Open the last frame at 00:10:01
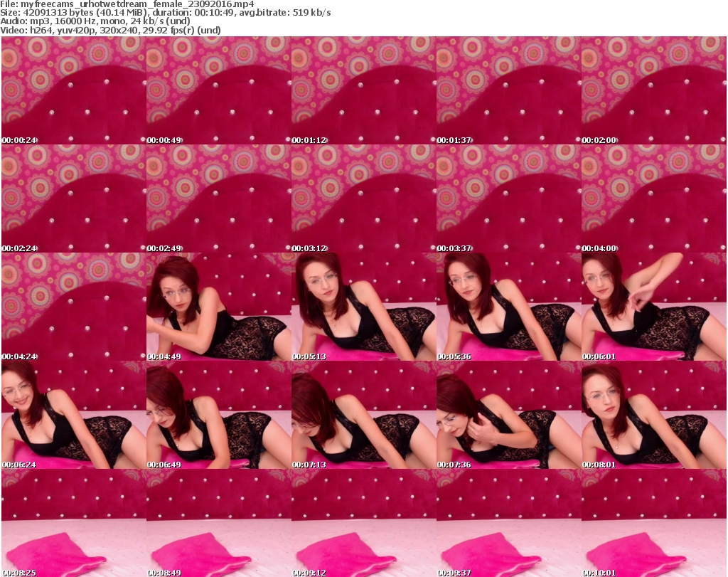The height and width of the screenshot is (577, 728). [653, 523]
